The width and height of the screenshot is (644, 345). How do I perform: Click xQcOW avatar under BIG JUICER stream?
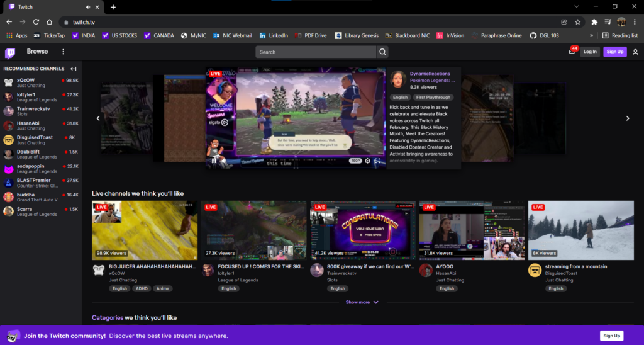coord(99,270)
